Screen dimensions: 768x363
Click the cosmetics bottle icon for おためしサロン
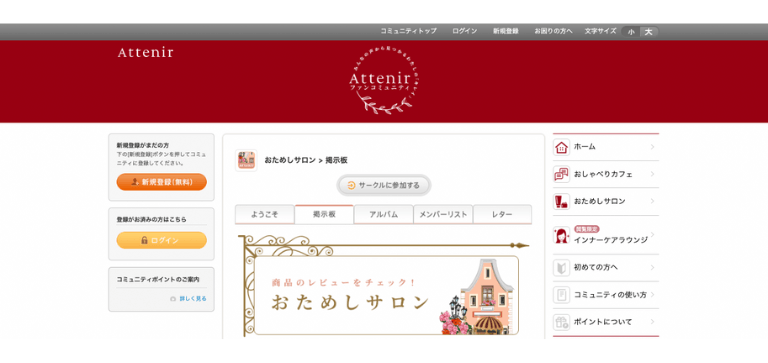coord(561,201)
